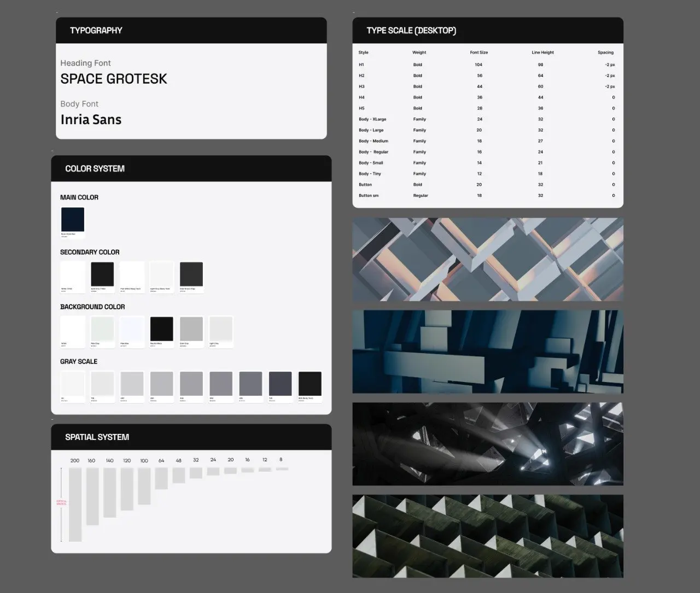Click the "Font Size" column header
The width and height of the screenshot is (700, 593).
(479, 52)
